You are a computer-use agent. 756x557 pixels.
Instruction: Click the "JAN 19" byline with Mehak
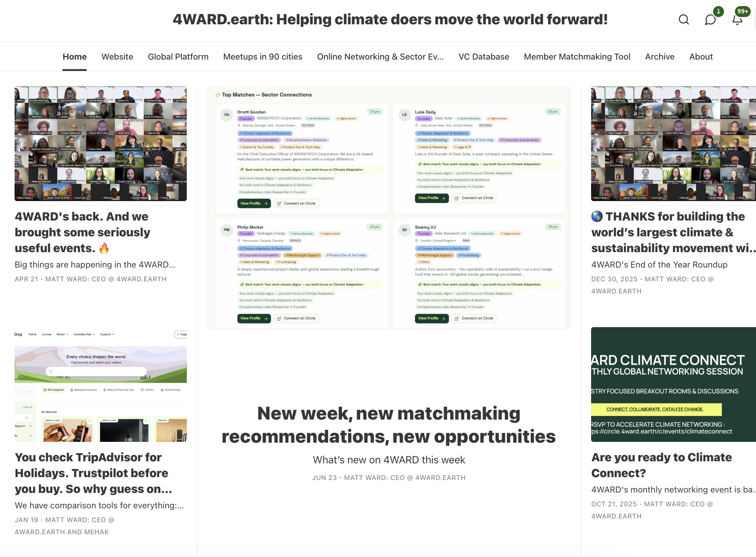[64, 526]
